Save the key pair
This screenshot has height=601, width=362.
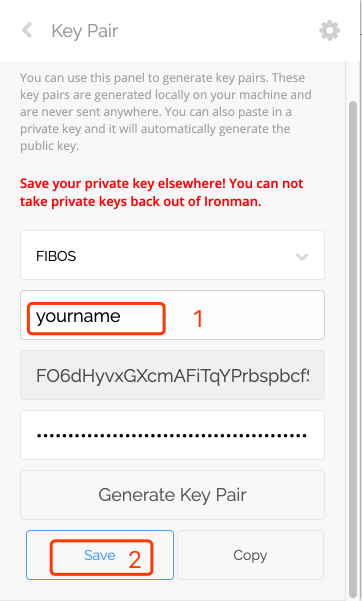point(100,555)
